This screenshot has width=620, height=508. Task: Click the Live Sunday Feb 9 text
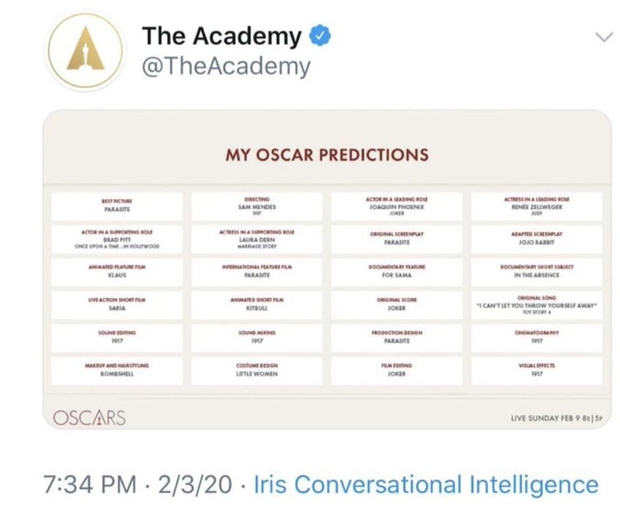(540, 420)
